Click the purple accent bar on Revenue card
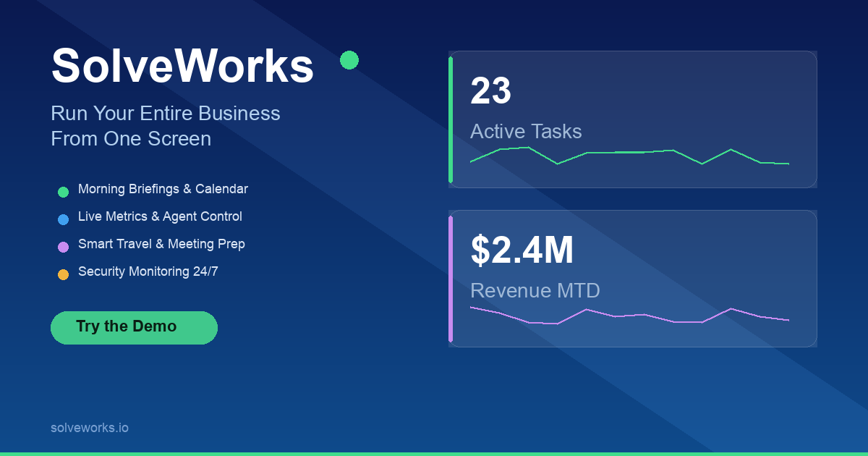 (451, 279)
